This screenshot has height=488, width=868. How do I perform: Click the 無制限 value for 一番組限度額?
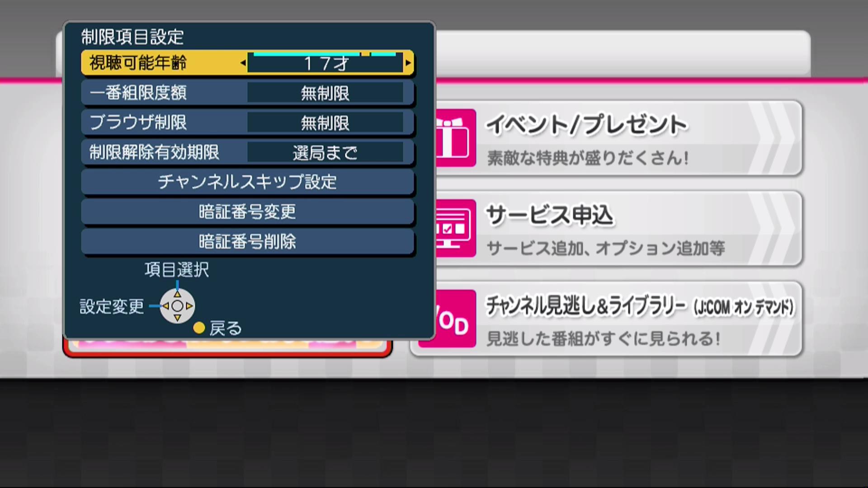(x=325, y=93)
